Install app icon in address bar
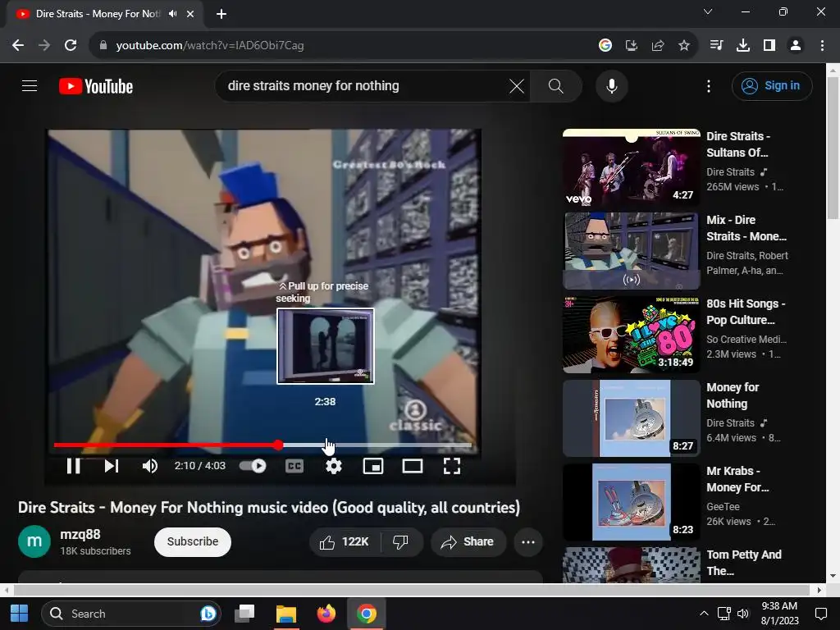840x630 pixels. click(632, 46)
